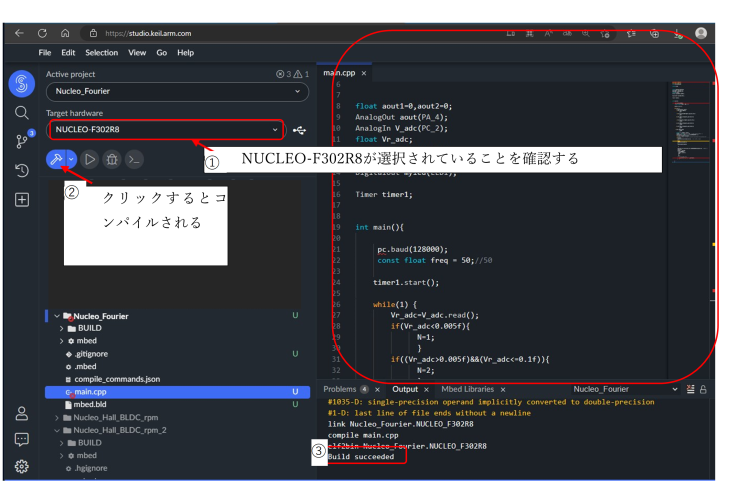Open the Source Control view
740x501 pixels.
click(22, 141)
